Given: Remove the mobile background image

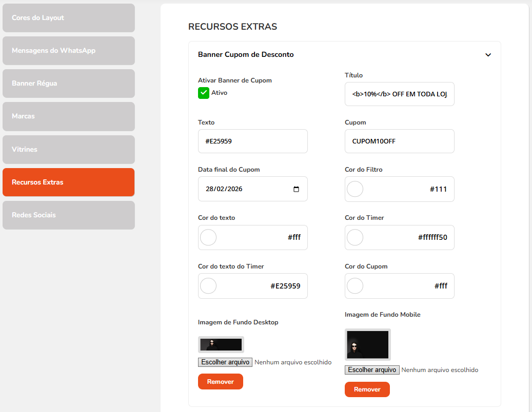Looking at the screenshot, I should coord(367,389).
